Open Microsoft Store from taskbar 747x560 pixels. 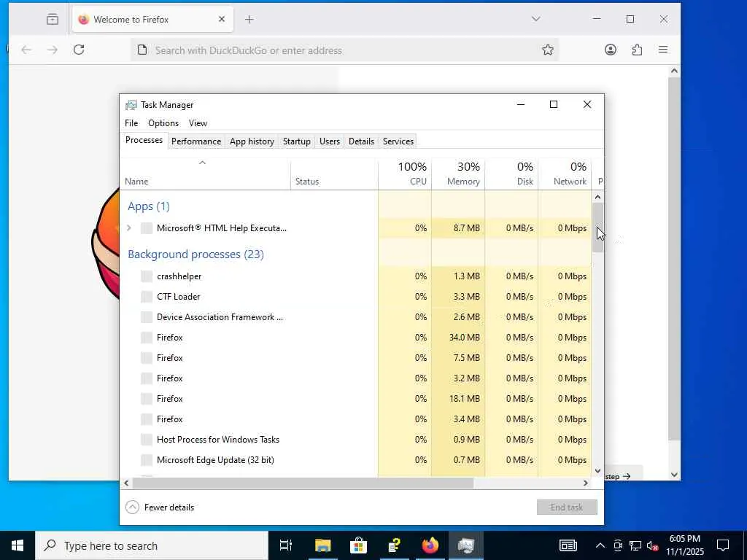(x=358, y=545)
